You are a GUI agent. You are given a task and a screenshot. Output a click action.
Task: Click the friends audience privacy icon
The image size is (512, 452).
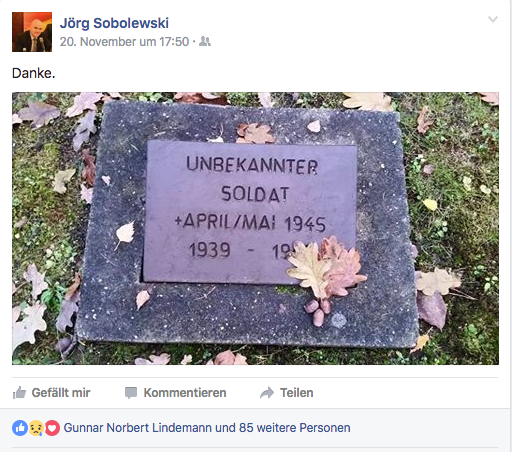pos(205,41)
